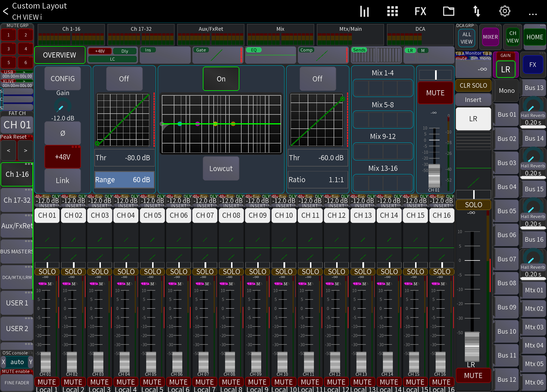Tap the back arrow next to Custom Layout

6,11
